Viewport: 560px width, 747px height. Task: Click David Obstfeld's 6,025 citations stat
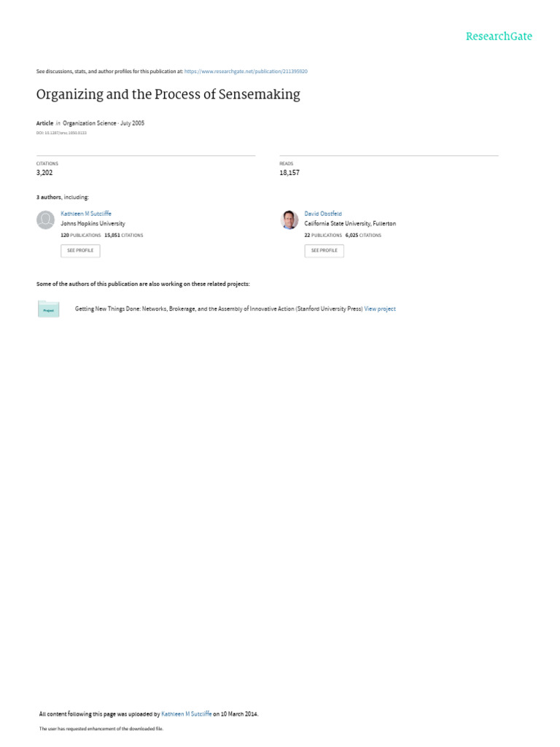[363, 236]
